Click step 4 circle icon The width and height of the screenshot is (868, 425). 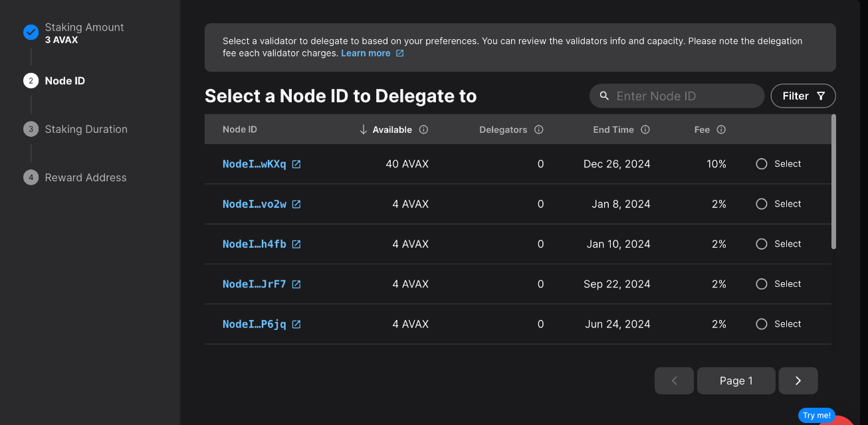[31, 177]
